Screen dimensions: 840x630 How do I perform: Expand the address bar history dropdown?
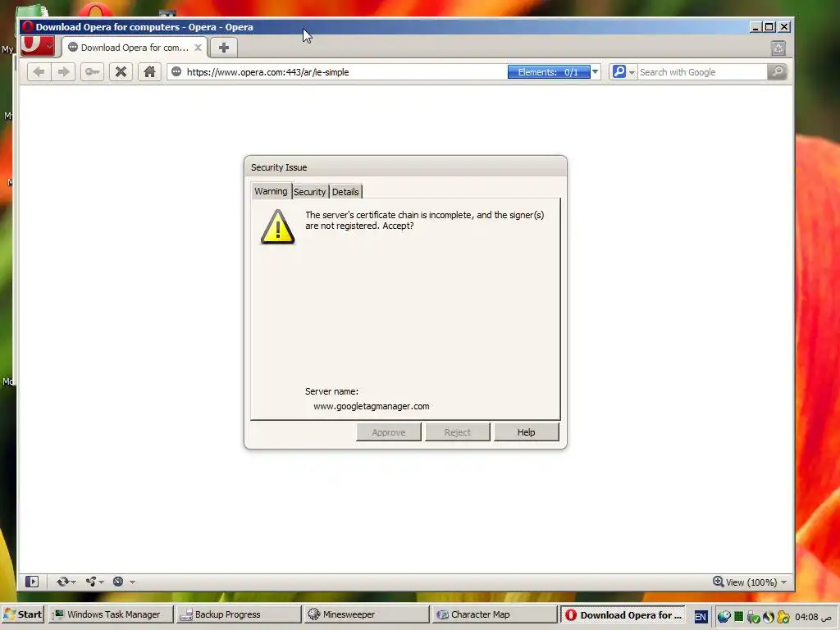click(596, 72)
